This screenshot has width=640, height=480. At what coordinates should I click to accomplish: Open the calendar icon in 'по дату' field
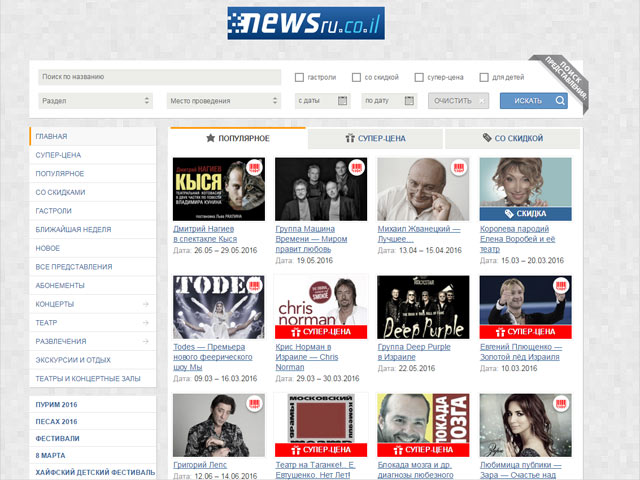(409, 101)
